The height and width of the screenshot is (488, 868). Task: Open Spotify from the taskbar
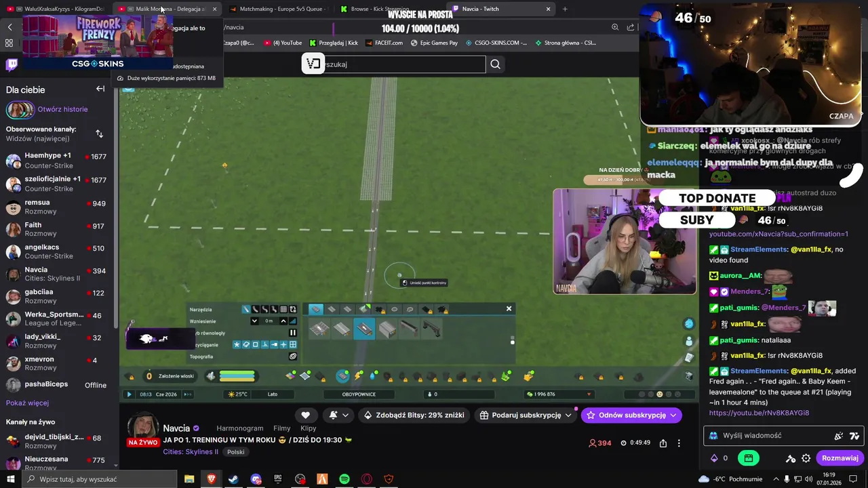pyautogui.click(x=344, y=479)
